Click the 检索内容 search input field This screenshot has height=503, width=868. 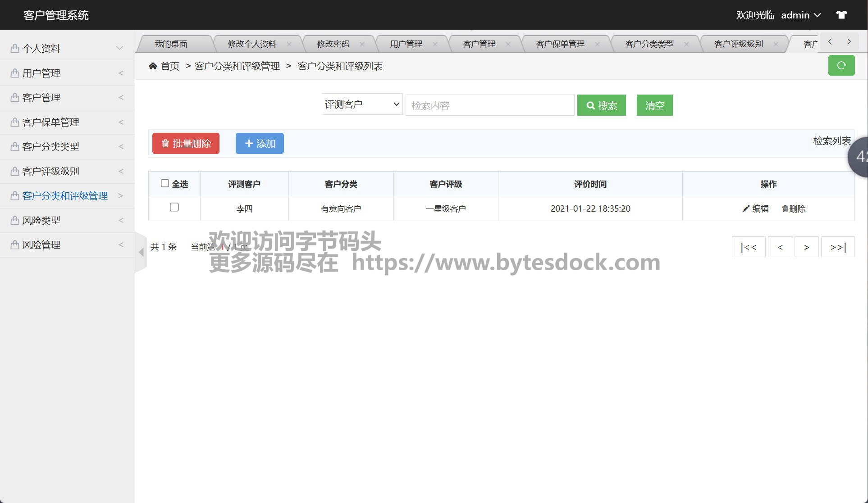[x=489, y=105]
